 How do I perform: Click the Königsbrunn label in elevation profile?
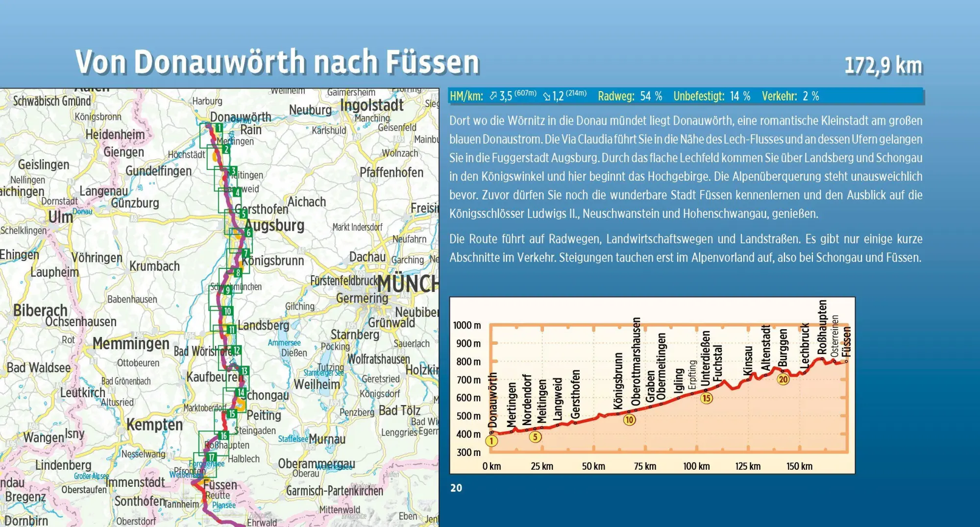(x=618, y=381)
